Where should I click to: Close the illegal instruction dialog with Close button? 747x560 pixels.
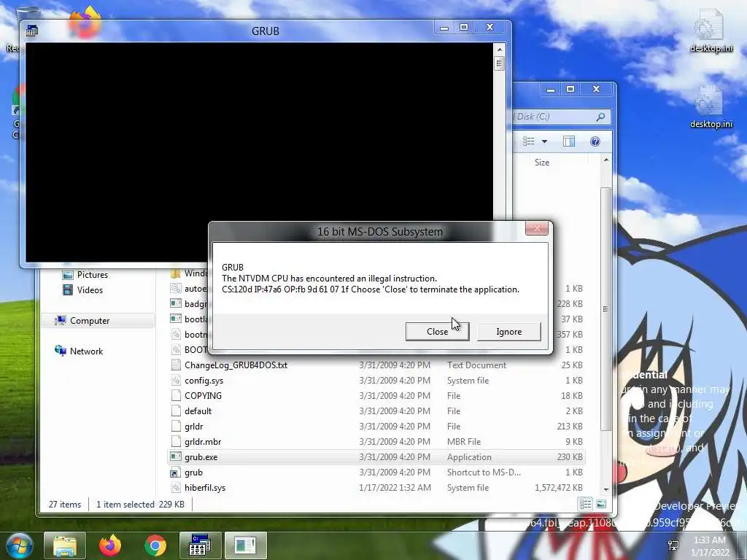438,332
